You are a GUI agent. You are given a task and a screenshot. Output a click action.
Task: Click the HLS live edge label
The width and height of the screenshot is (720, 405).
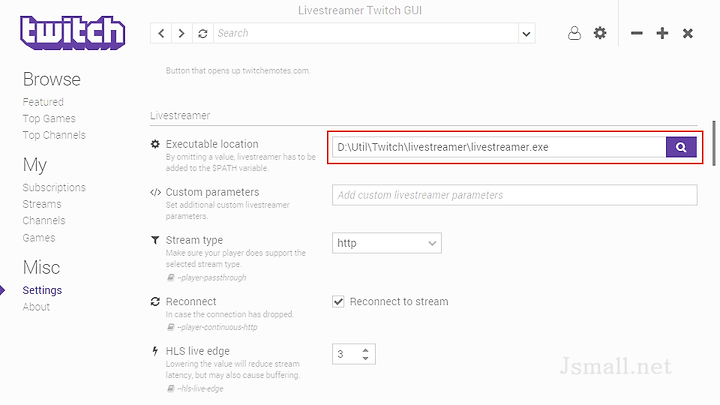point(198,351)
